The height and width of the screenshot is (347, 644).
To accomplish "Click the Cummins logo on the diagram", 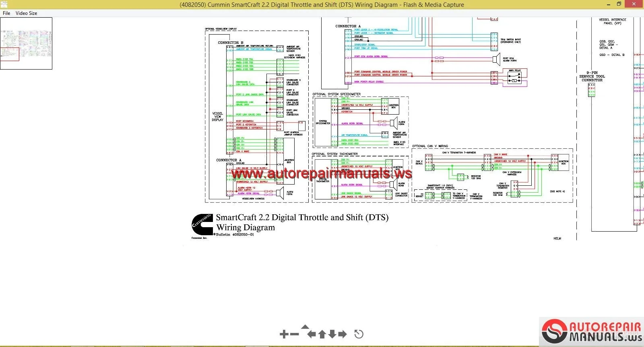I will click(x=202, y=225).
